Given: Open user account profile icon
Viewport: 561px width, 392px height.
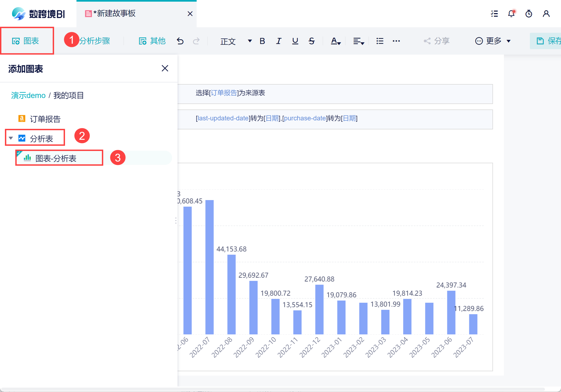Looking at the screenshot, I should pyautogui.click(x=546, y=14).
